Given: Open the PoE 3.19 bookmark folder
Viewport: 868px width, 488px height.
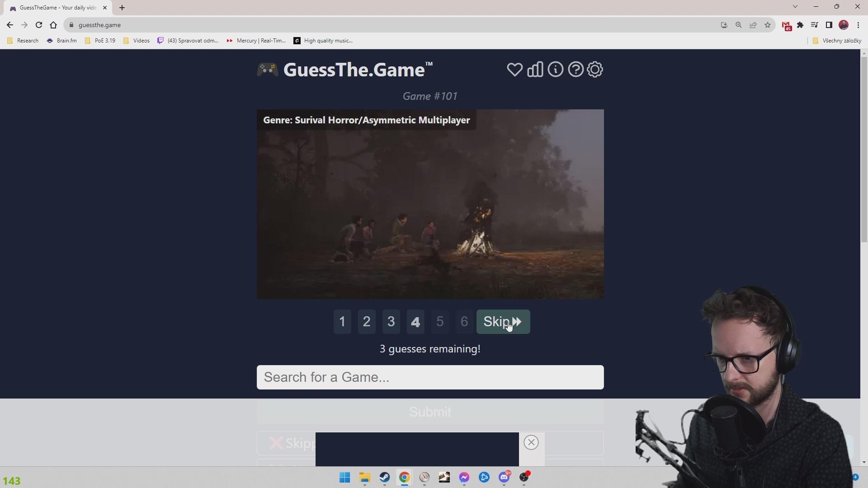Looking at the screenshot, I should [100, 41].
